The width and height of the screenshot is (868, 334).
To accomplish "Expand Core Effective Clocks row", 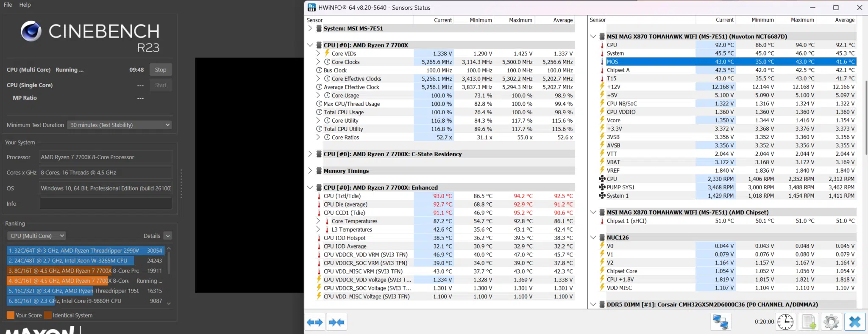I will 318,79.
